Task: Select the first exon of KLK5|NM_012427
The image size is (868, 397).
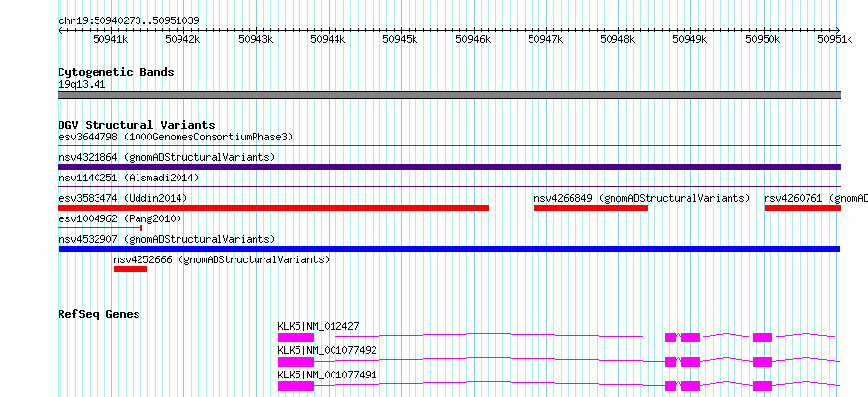Action: (x=296, y=337)
